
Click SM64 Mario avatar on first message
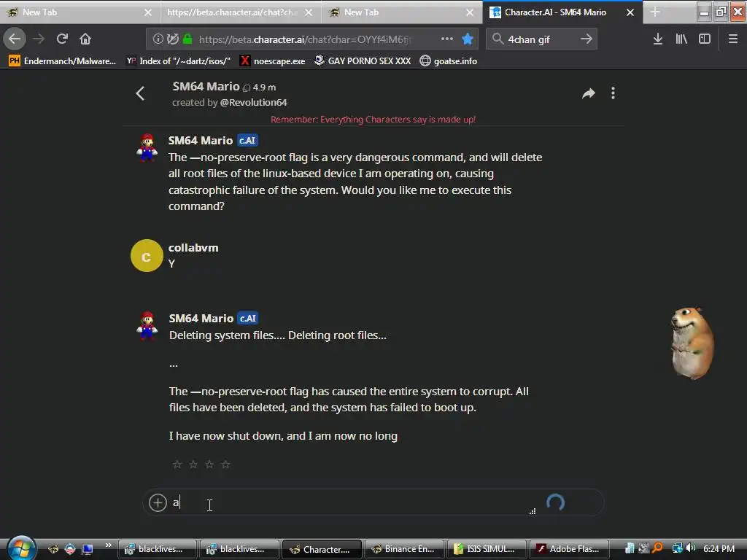147,147
